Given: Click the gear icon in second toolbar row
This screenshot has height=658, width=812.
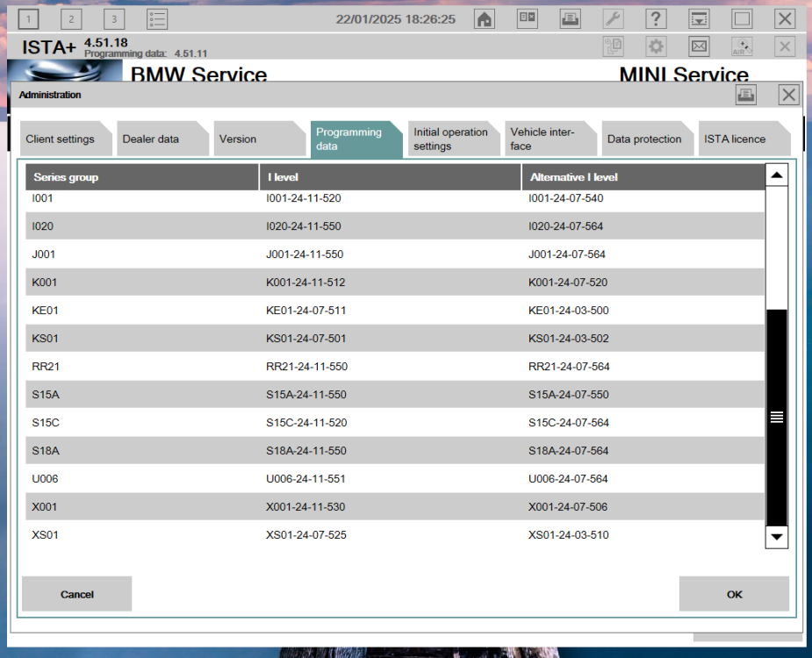Looking at the screenshot, I should (656, 46).
